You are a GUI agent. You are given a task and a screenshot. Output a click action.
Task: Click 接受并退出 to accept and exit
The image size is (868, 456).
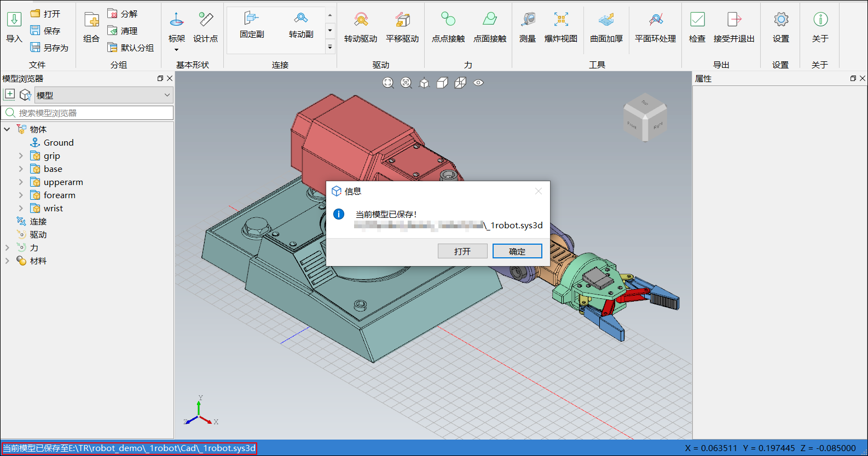click(x=734, y=26)
